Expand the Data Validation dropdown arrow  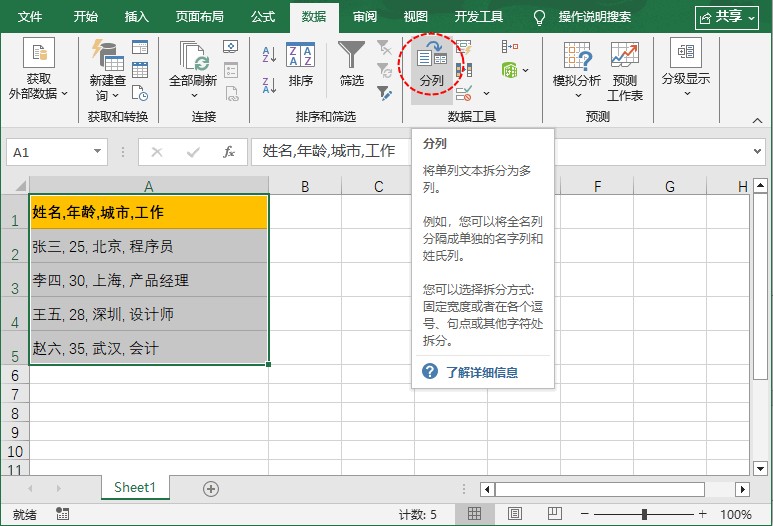coord(486,93)
